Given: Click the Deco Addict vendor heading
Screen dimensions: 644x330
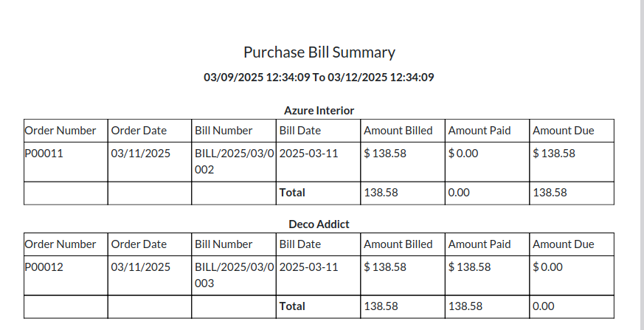Looking at the screenshot, I should coord(319,224).
